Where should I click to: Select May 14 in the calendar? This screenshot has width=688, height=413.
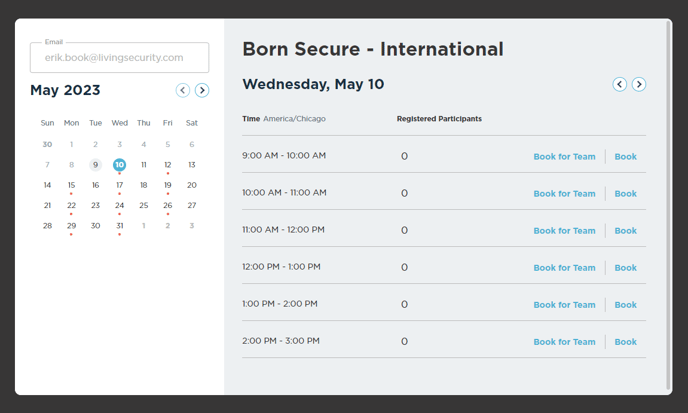pos(47,185)
